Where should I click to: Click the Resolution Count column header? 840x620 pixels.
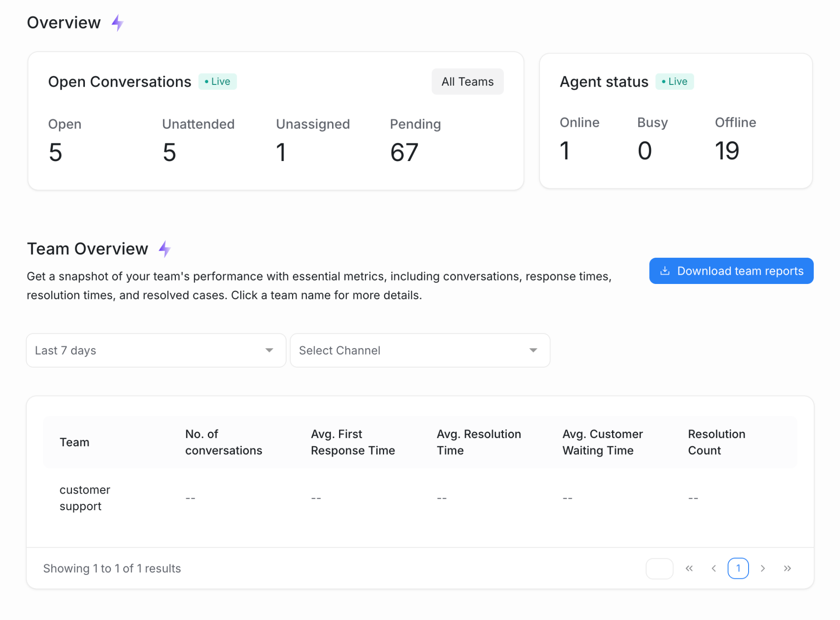point(717,442)
